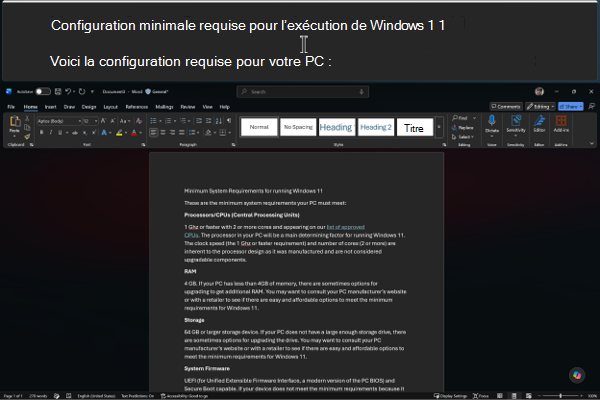Click the Paste clipboard icon
Viewport: 600px width, 400px height.
point(15,121)
